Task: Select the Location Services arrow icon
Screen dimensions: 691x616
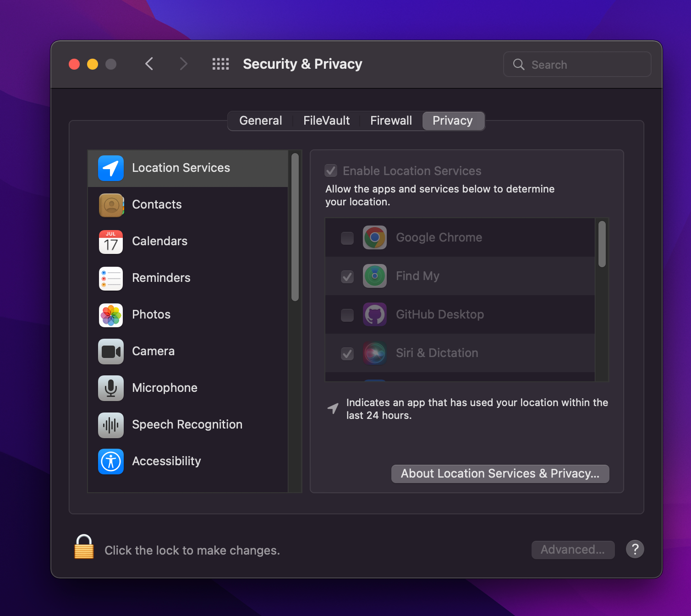Action: (111, 168)
